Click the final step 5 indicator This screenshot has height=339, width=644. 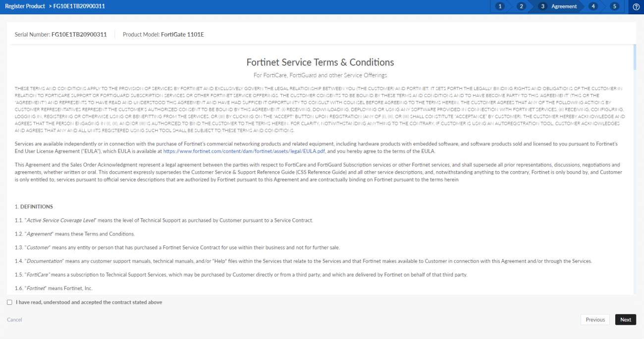click(x=614, y=6)
